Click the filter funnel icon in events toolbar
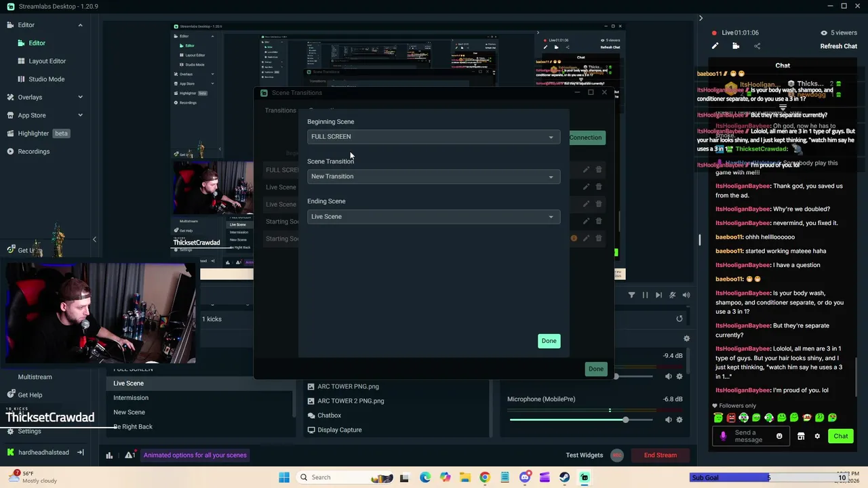 pyautogui.click(x=631, y=295)
